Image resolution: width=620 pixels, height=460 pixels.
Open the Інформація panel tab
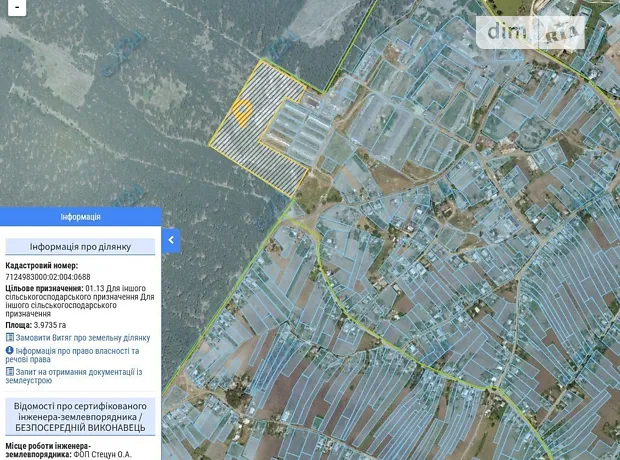(80, 216)
